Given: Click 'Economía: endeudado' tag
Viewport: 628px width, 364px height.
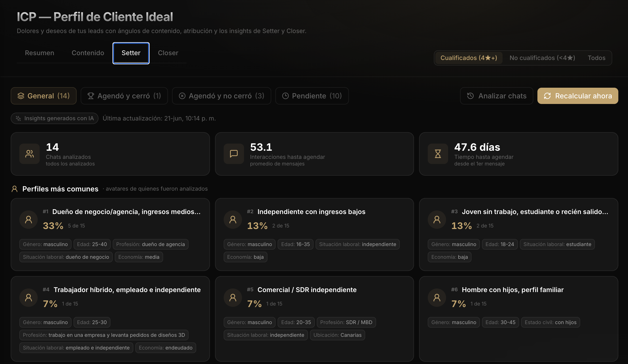Looking at the screenshot, I should coord(166,348).
